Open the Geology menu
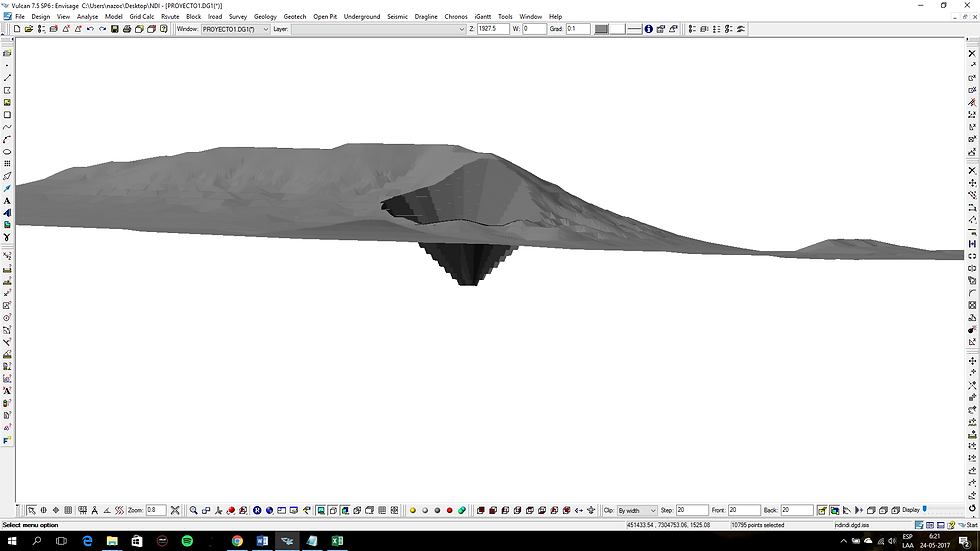This screenshot has width=980, height=551. point(265,17)
